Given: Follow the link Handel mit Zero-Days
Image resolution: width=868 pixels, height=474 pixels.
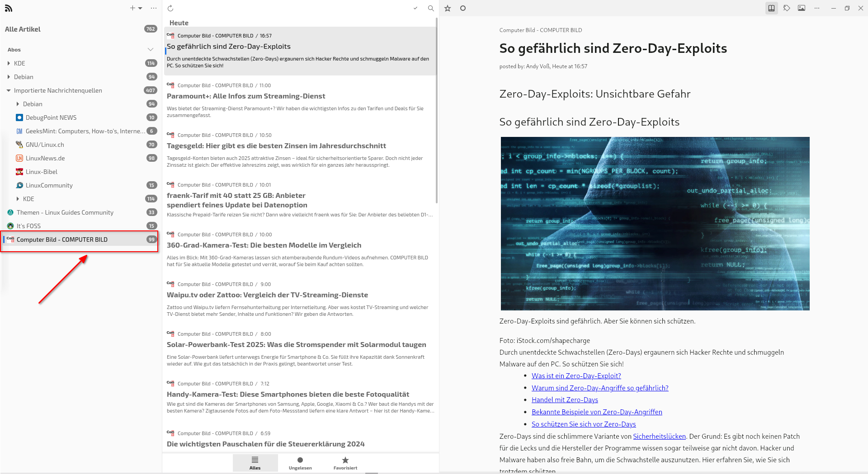Looking at the screenshot, I should coord(565,400).
